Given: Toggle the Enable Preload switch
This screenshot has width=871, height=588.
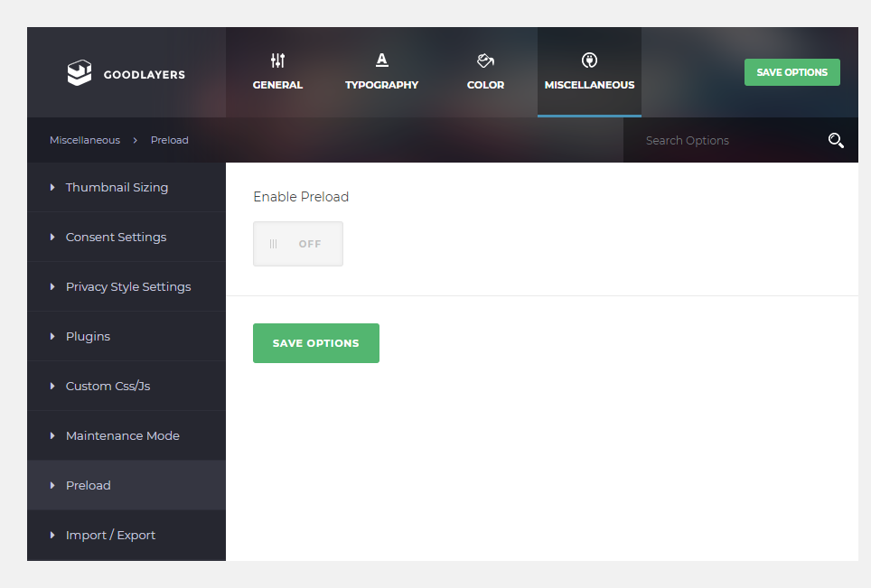Looking at the screenshot, I should click(298, 244).
